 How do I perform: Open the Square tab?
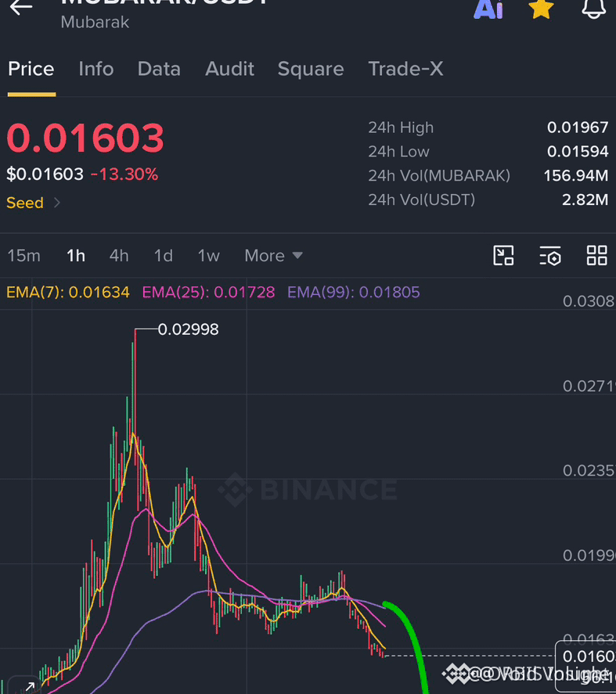click(311, 70)
